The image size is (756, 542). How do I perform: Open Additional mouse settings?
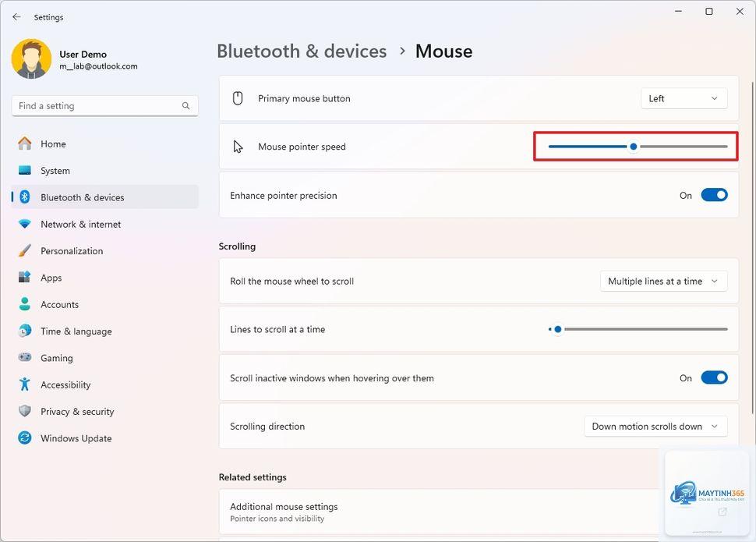[479, 512]
